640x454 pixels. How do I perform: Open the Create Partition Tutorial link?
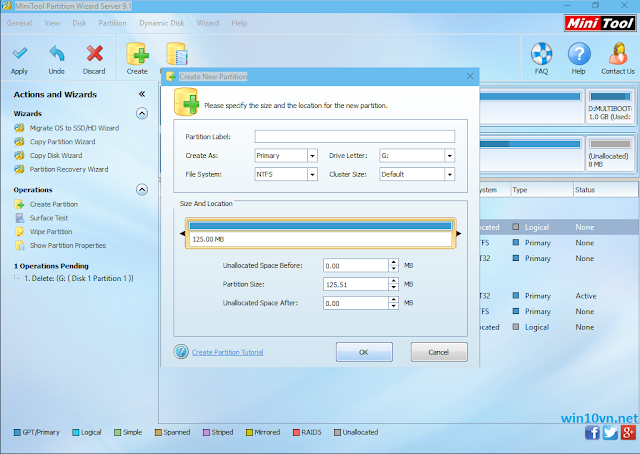[x=227, y=352]
